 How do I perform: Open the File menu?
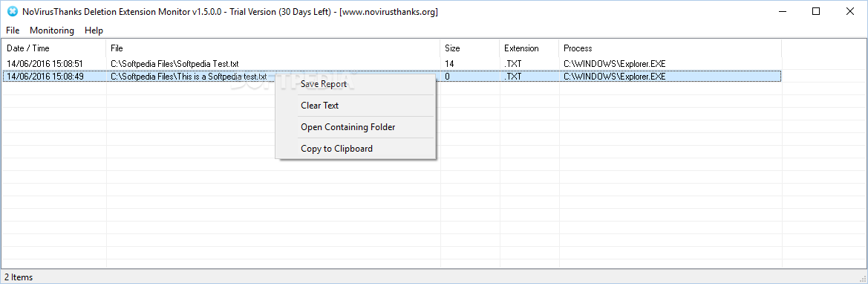coord(13,30)
